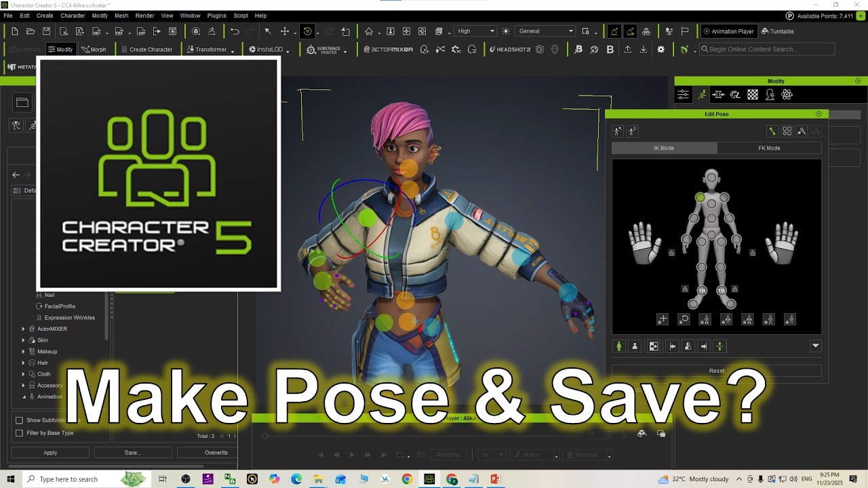This screenshot has height=488, width=868.
Task: Expand the ActorMIXER tree item
Action: [x=24, y=329]
